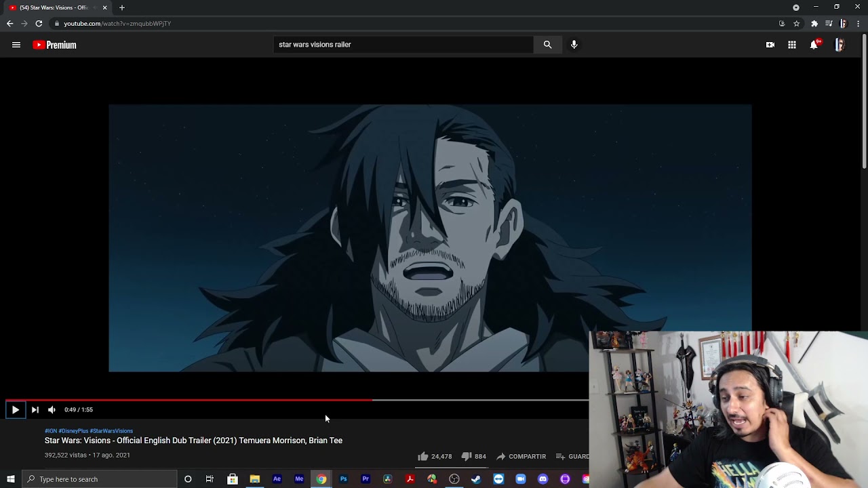Like the video with thumbs up
Viewport: 868px width, 488px height.
click(x=434, y=456)
